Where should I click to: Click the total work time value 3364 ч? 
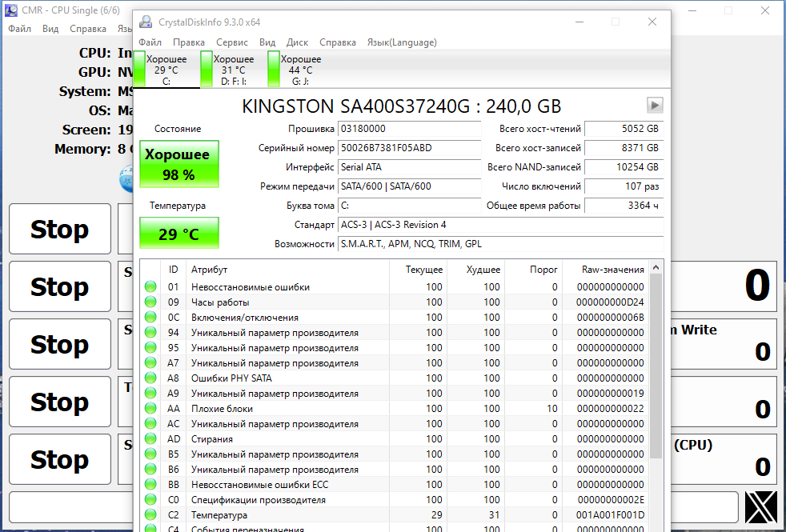point(624,206)
